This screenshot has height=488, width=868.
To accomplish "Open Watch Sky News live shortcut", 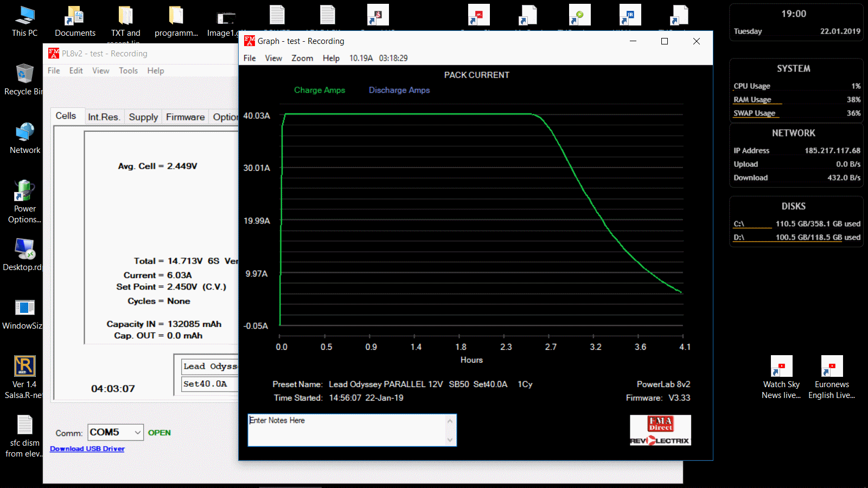I will [781, 367].
